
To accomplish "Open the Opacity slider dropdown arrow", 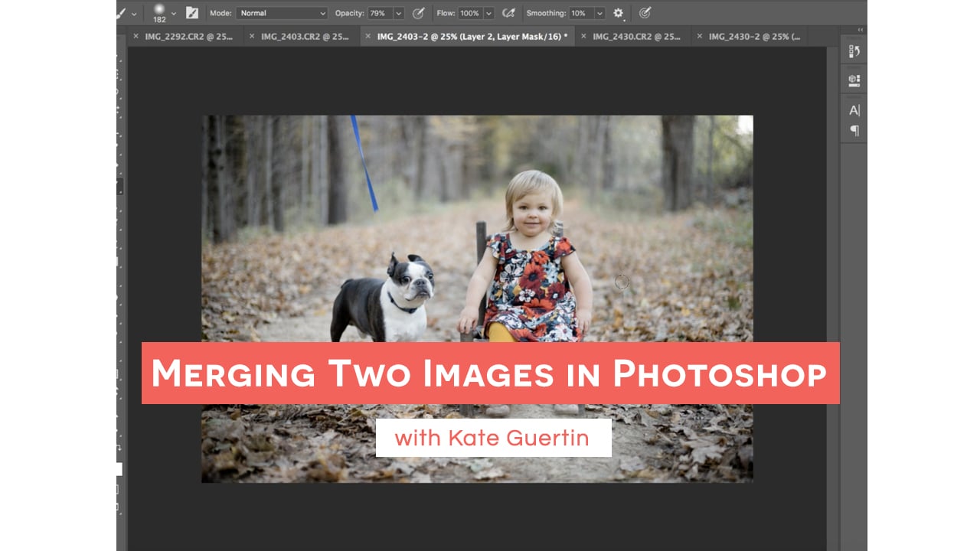I will 399,13.
